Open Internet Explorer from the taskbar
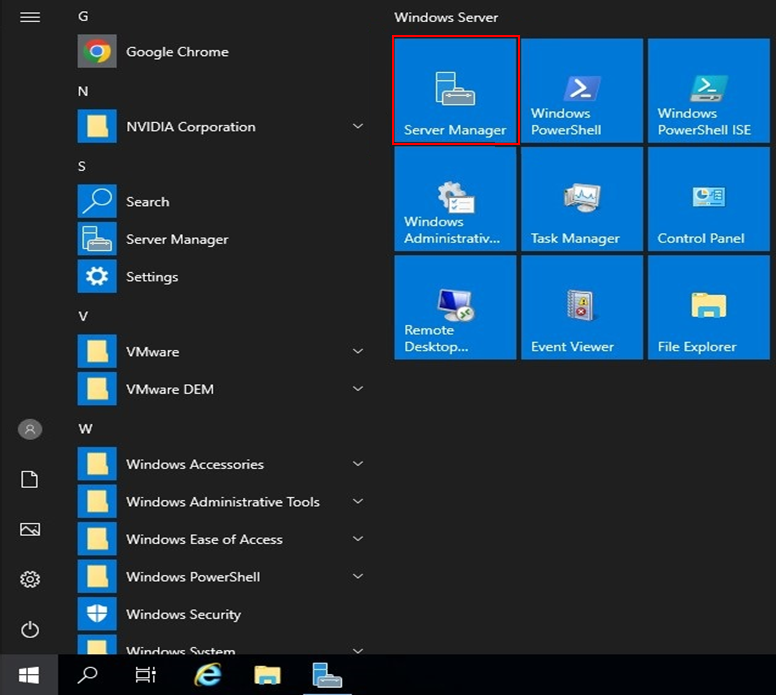This screenshot has width=776, height=695. pyautogui.click(x=207, y=675)
